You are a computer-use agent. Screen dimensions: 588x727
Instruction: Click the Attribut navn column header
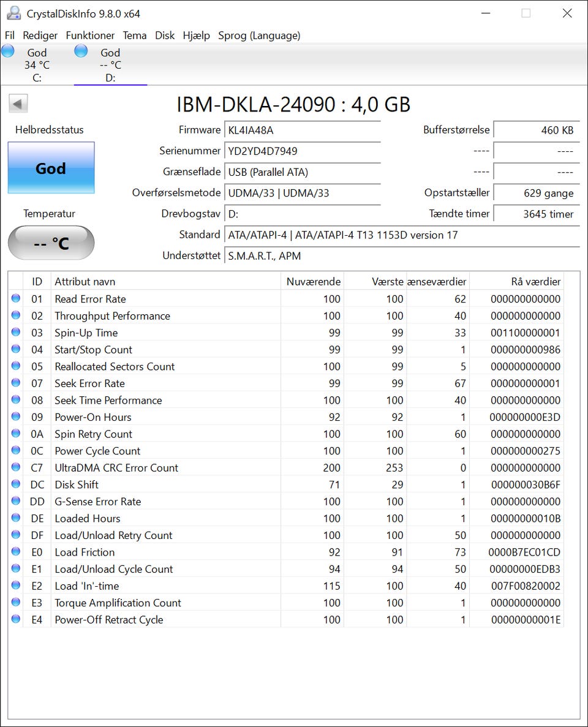(85, 282)
